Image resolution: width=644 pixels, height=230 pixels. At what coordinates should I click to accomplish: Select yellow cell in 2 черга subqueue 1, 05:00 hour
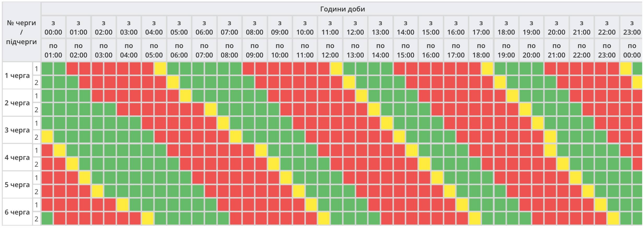[x=185, y=96]
